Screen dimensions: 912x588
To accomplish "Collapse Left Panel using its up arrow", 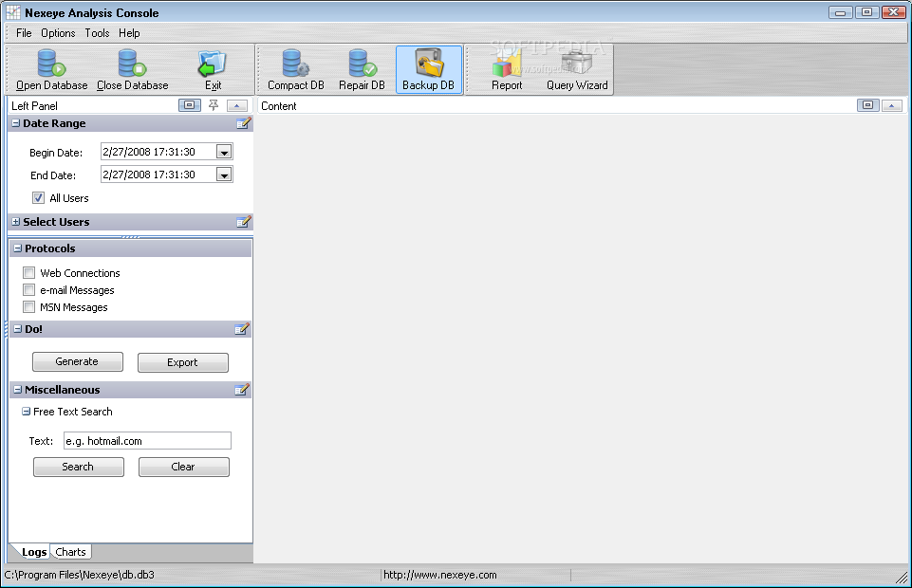I will click(236, 105).
